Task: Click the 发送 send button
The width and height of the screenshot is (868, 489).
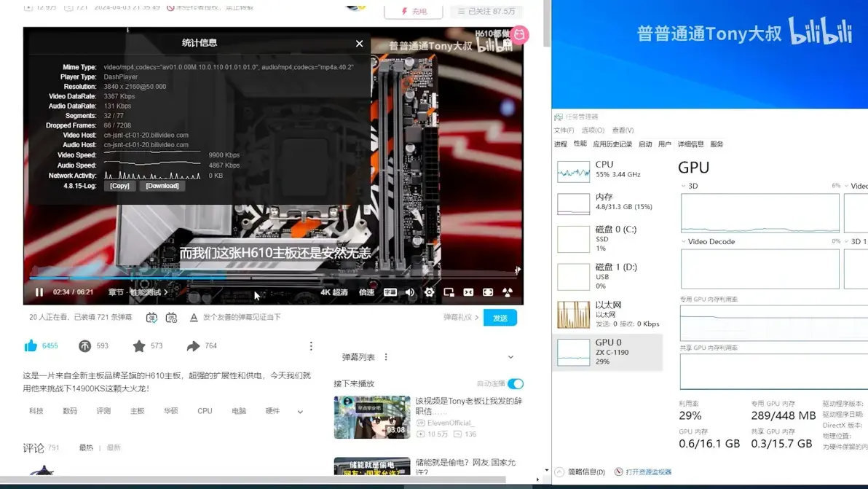Action: [500, 318]
